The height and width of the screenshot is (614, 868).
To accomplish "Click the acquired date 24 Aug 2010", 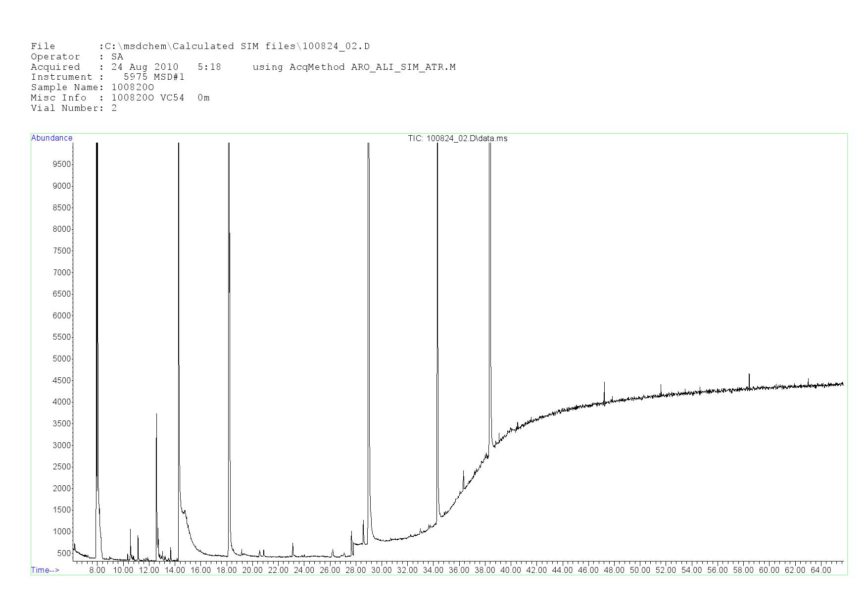I will click(x=145, y=67).
